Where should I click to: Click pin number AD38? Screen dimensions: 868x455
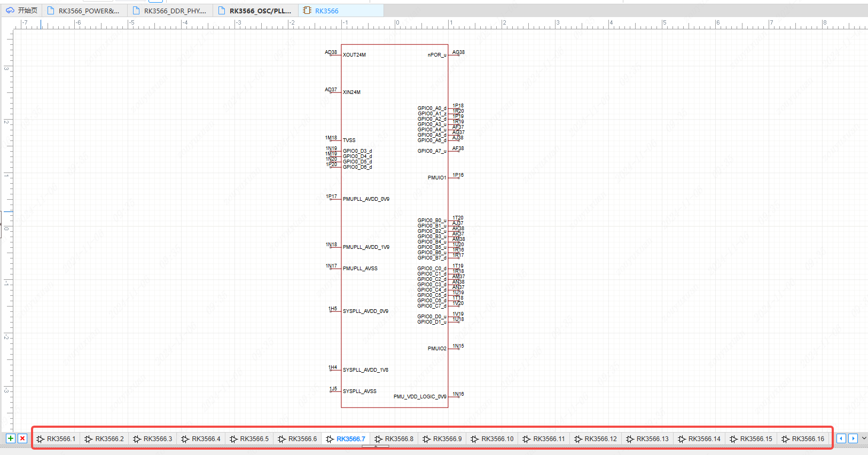tap(331, 52)
